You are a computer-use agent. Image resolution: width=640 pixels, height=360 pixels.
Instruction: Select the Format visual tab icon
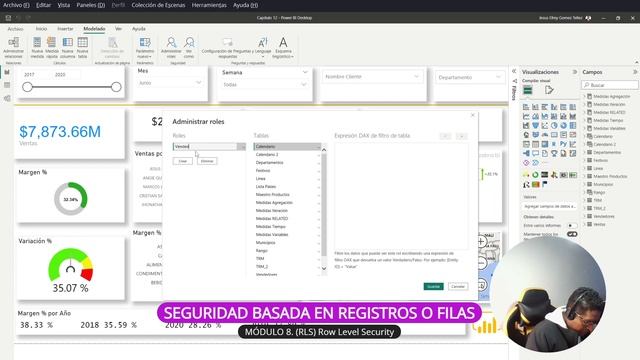(x=549, y=90)
